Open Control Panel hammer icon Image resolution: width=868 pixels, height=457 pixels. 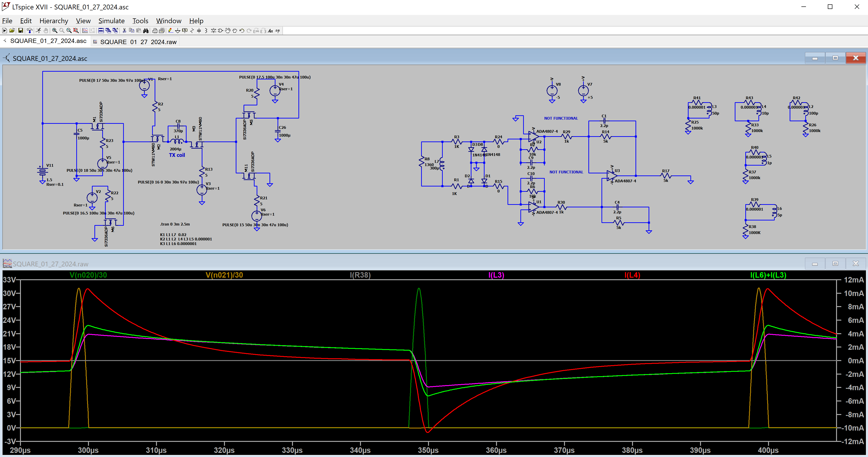30,31
